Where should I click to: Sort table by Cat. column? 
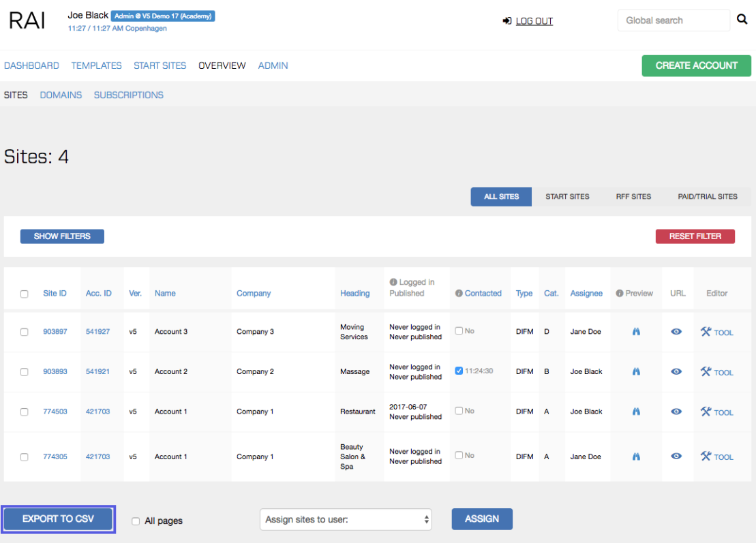click(551, 293)
